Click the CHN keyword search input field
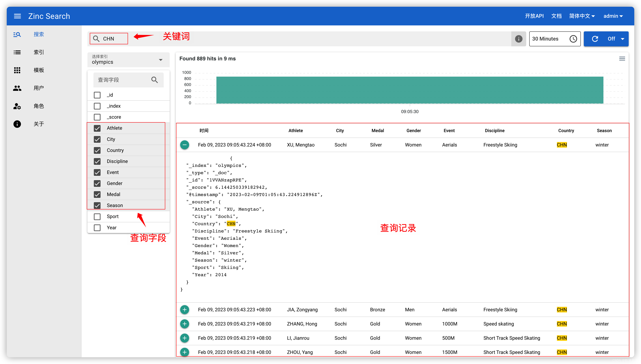Screen dimensions: 641x364 click(109, 38)
